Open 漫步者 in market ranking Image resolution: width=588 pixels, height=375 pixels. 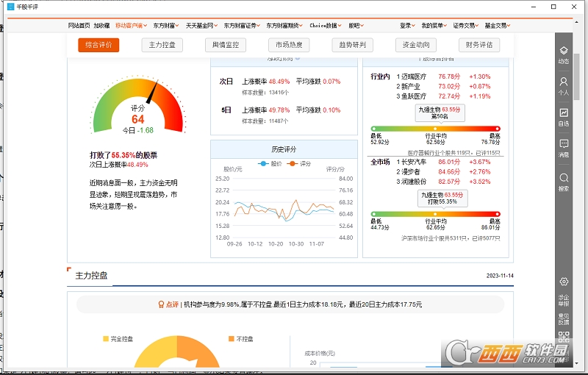pyautogui.click(x=411, y=172)
